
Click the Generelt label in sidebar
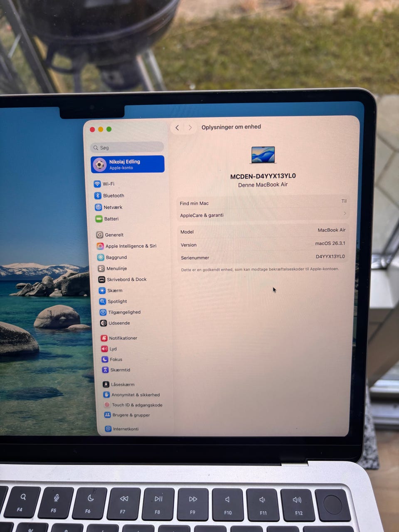tap(114, 235)
